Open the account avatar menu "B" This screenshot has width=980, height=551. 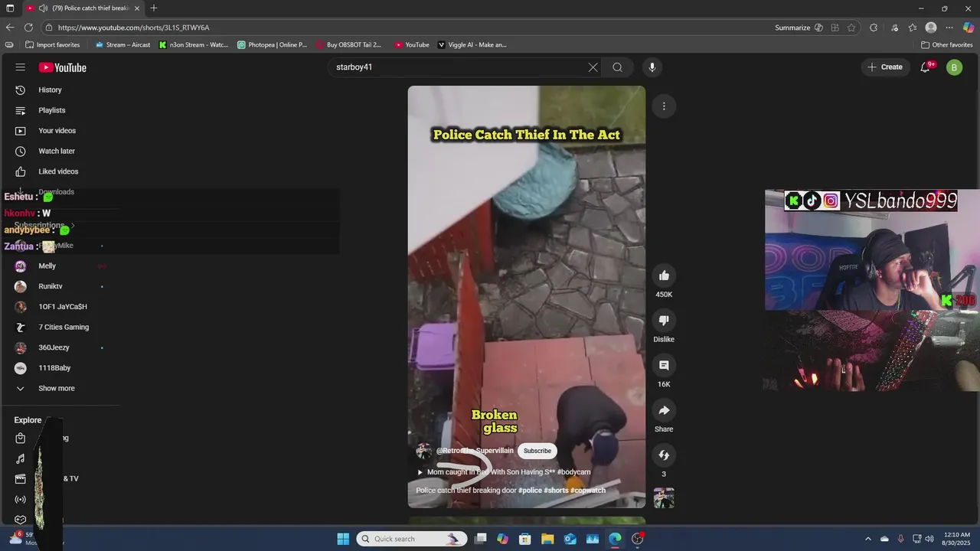click(954, 67)
